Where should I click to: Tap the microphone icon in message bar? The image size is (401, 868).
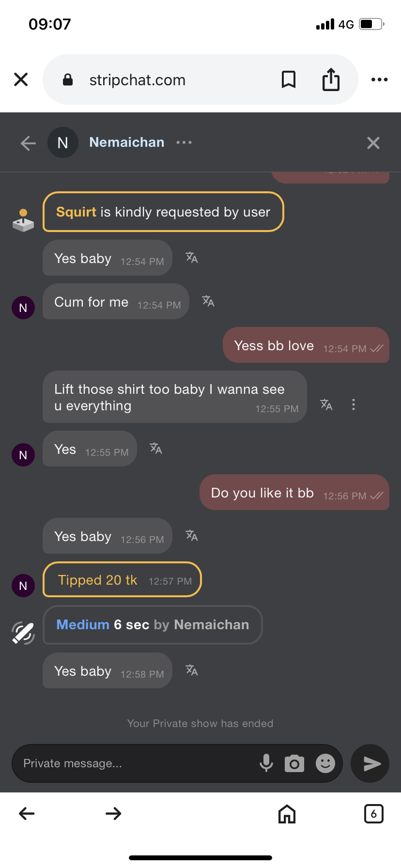coord(266,763)
